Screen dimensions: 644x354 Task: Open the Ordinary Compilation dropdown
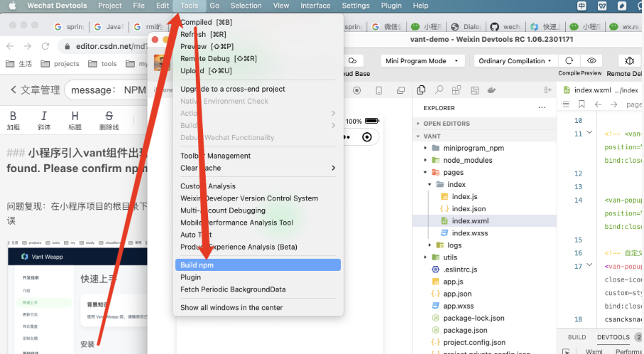tap(515, 61)
